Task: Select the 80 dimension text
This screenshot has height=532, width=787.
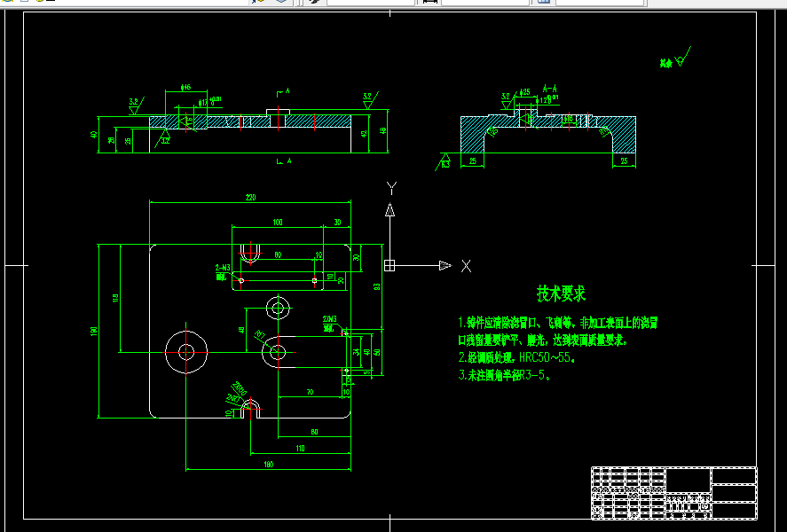Action: [x=314, y=432]
